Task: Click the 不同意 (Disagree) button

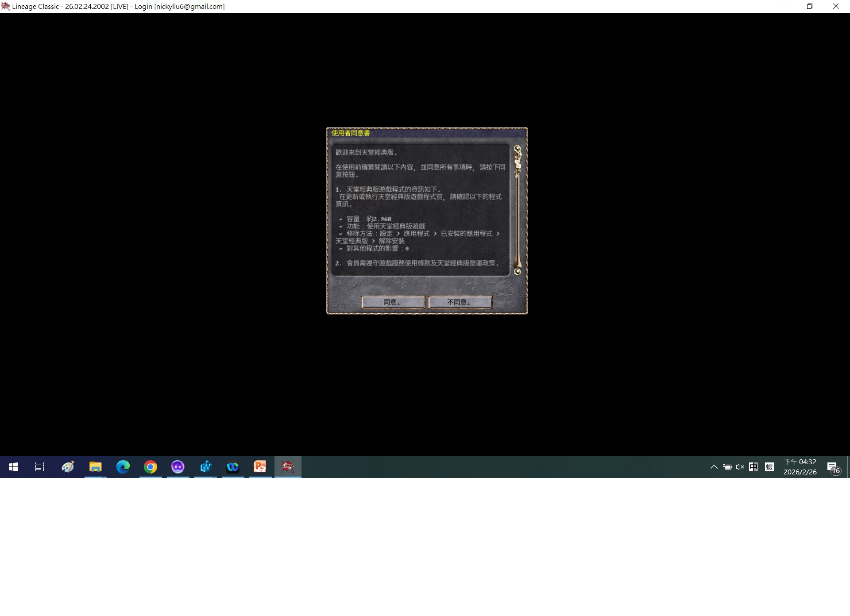Action: point(460,302)
